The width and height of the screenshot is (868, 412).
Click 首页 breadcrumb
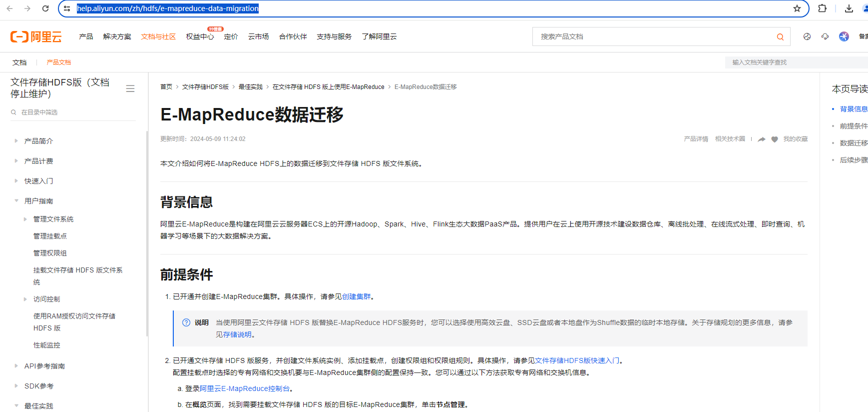click(x=166, y=87)
